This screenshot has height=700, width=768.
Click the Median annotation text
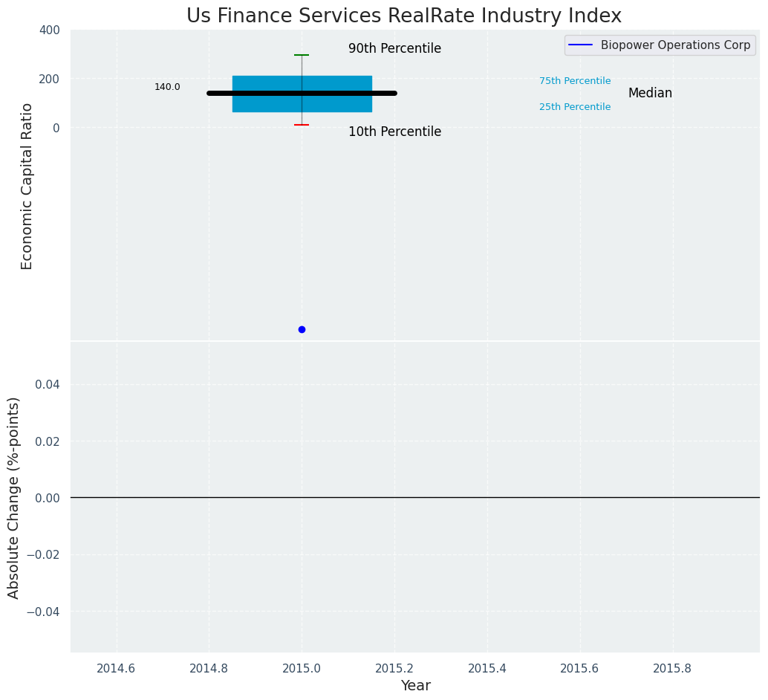650,94
